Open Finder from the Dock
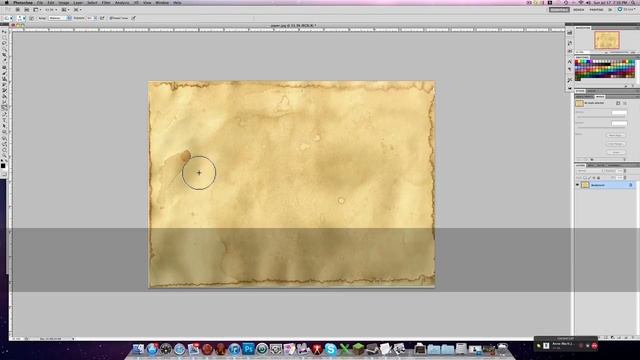The image size is (640, 360). tap(138, 349)
